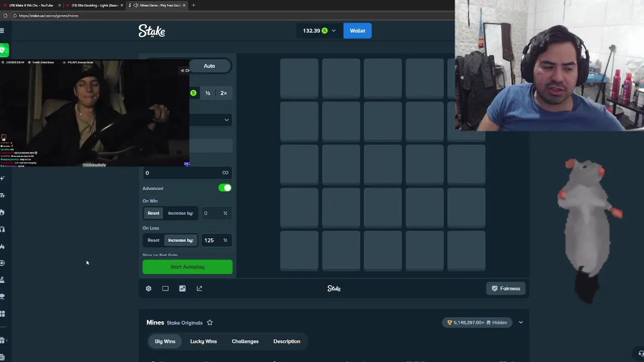The width and height of the screenshot is (644, 362).
Task: Close the Ellie Goulding Lights tab
Action: 122,5
